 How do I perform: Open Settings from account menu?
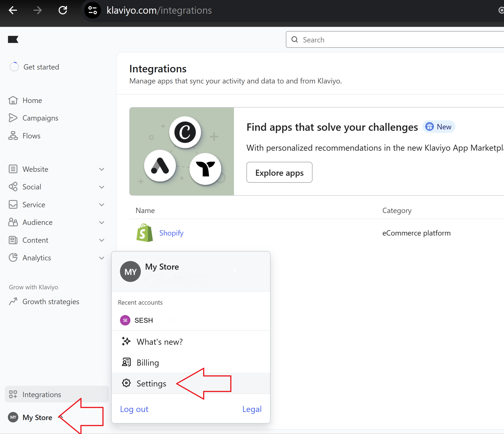click(x=151, y=383)
